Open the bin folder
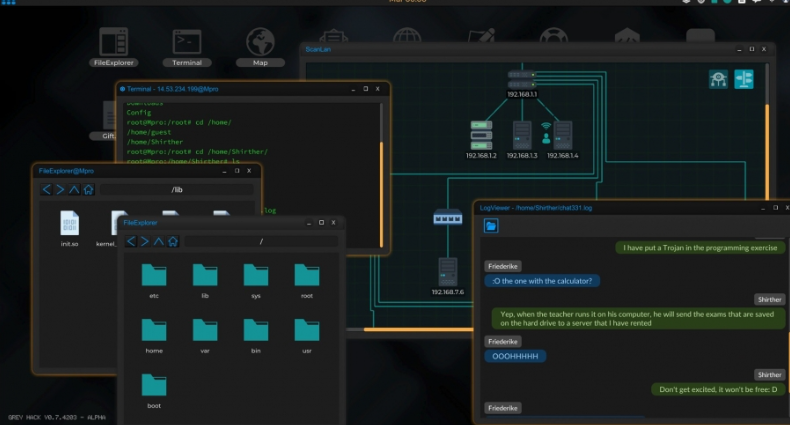Viewport: 790px width, 425px height. tap(256, 336)
